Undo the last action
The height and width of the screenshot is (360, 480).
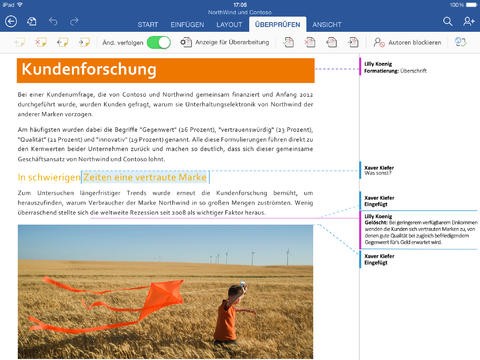click(53, 22)
